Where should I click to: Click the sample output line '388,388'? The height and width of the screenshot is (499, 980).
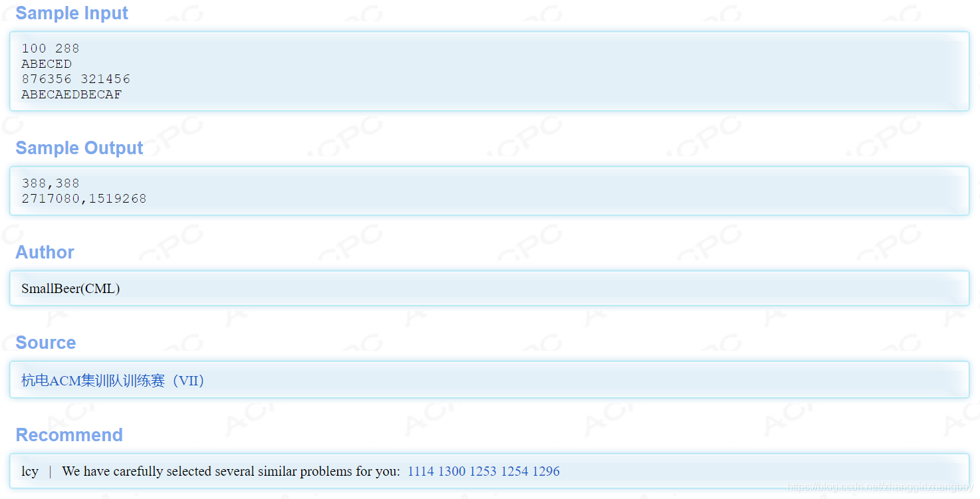51,183
